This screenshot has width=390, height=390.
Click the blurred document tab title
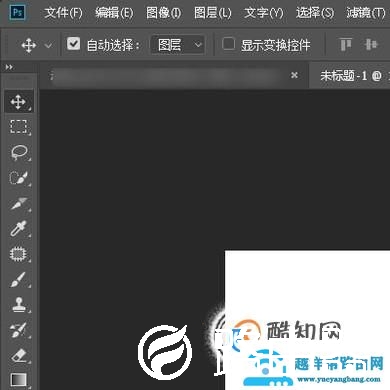[x=167, y=76]
